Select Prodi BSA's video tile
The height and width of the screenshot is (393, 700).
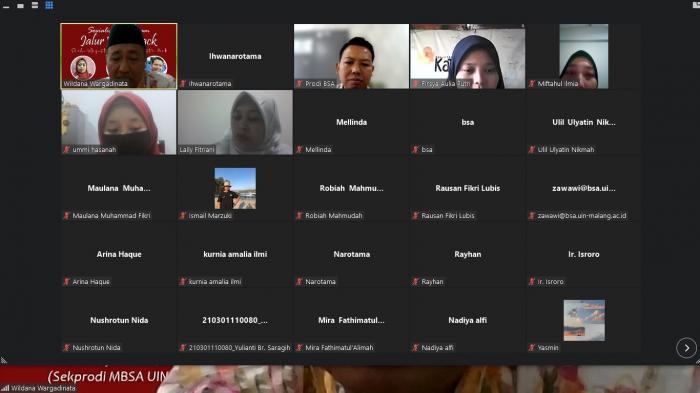(x=351, y=56)
